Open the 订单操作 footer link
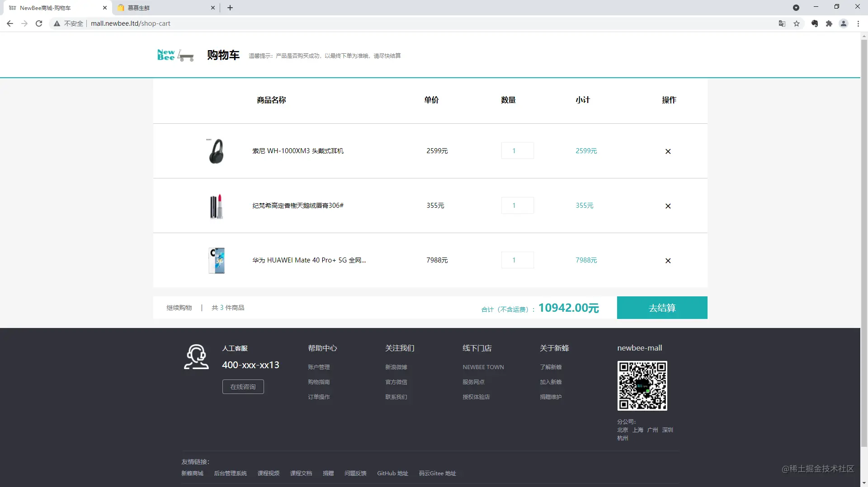868x487 pixels. [x=319, y=397]
